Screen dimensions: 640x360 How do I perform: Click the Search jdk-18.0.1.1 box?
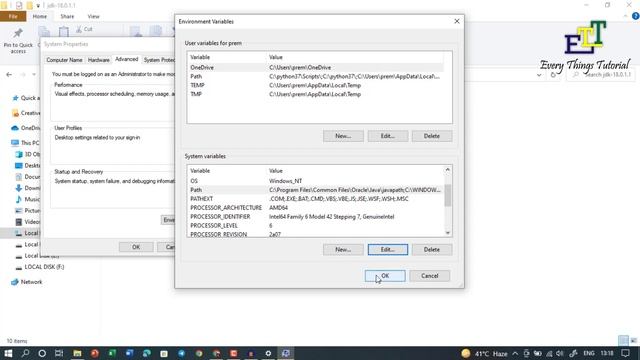601,75
